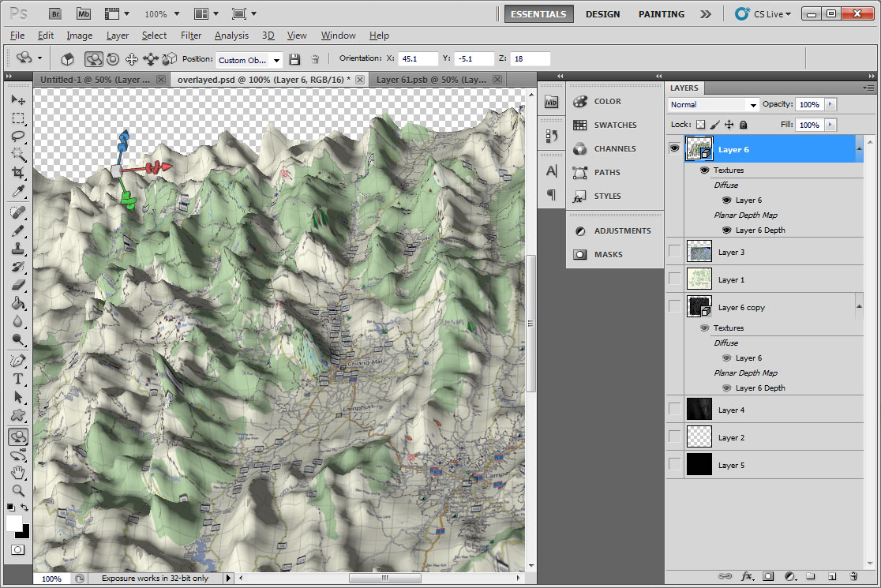
Task: Open the Filter menu
Action: (x=190, y=36)
